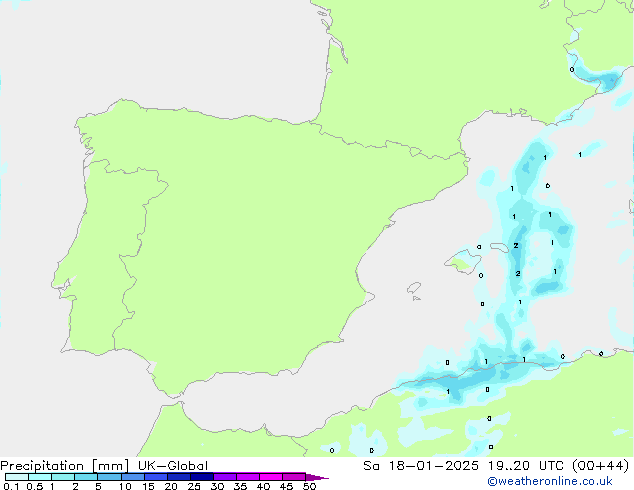The image size is (634, 490).
Task: Select the 45–50 mm legend swatch
Action: click(x=294, y=477)
